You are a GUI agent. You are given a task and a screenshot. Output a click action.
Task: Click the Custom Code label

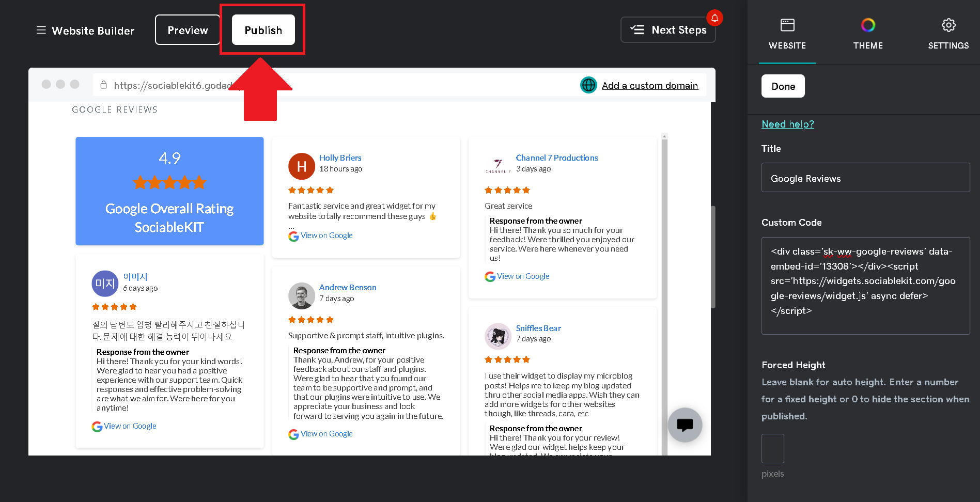(x=791, y=222)
